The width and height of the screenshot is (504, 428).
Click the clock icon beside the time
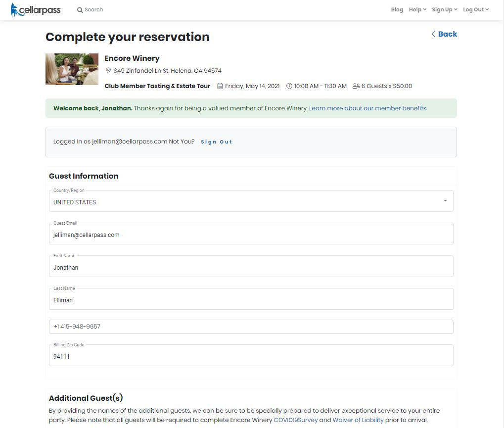(289, 86)
